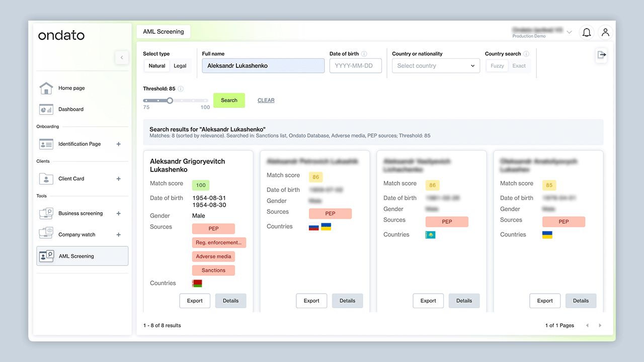Viewport: 644px width, 362px height.
Task: Go to the next results page arrow
Action: (600, 325)
